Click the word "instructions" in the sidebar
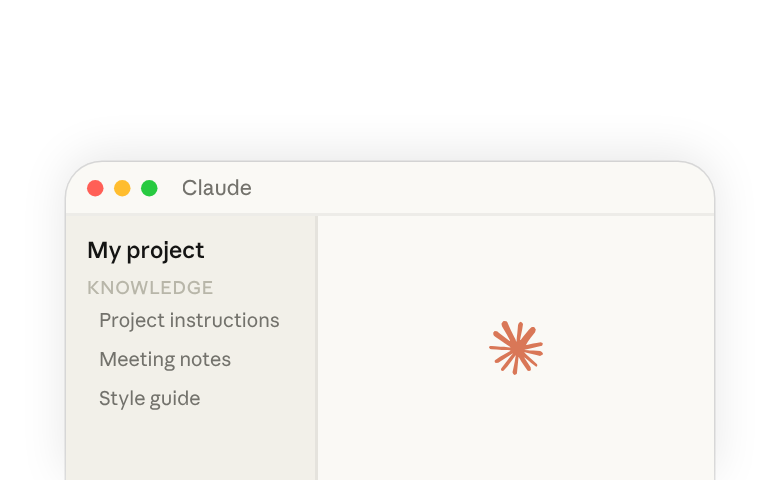The width and height of the screenshot is (780, 480). coord(224,320)
